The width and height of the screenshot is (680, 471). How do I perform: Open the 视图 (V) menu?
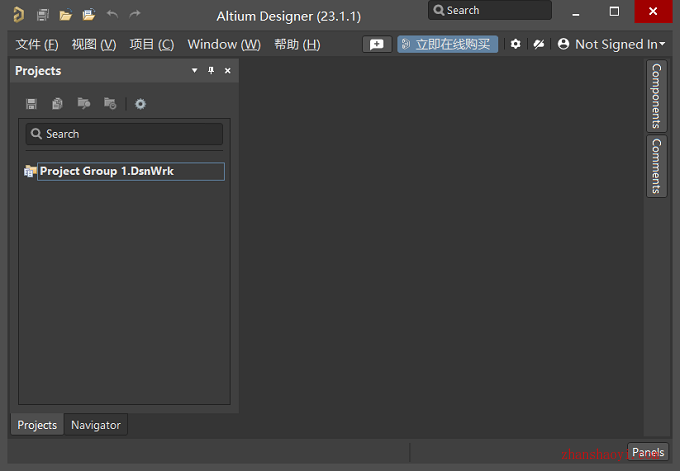(x=94, y=44)
